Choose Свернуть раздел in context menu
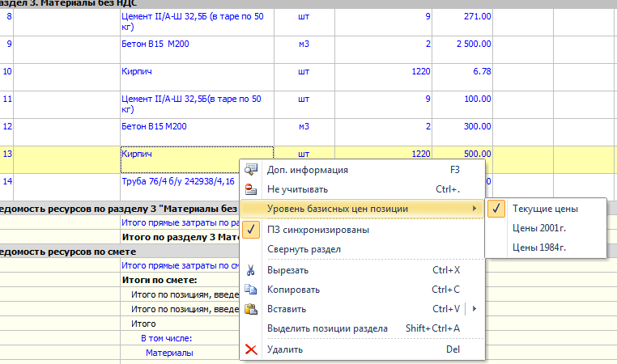Image resolution: width=617 pixels, height=364 pixels. pyautogui.click(x=304, y=249)
